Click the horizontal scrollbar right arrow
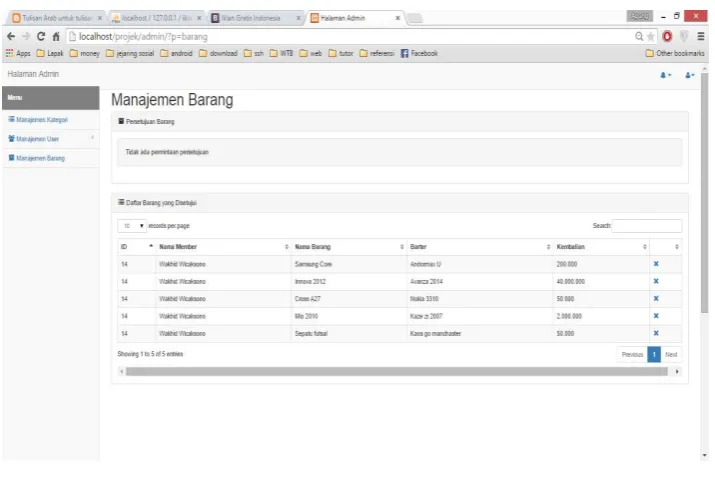 tap(677, 372)
